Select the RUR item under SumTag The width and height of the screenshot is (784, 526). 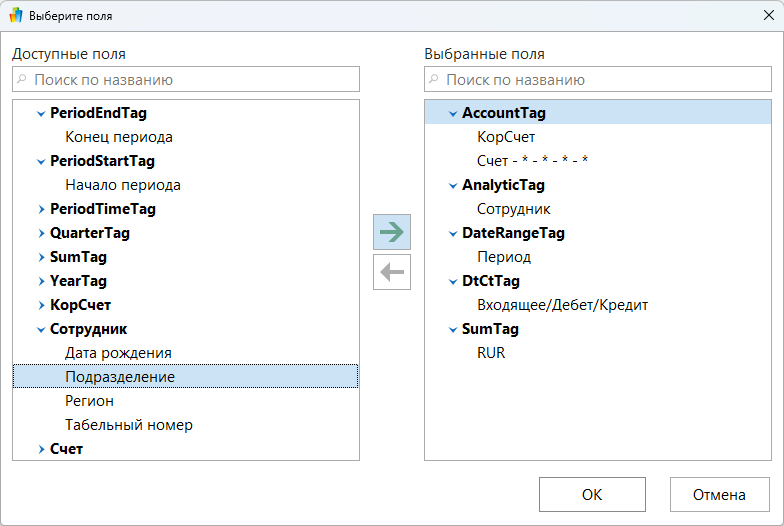pos(491,353)
